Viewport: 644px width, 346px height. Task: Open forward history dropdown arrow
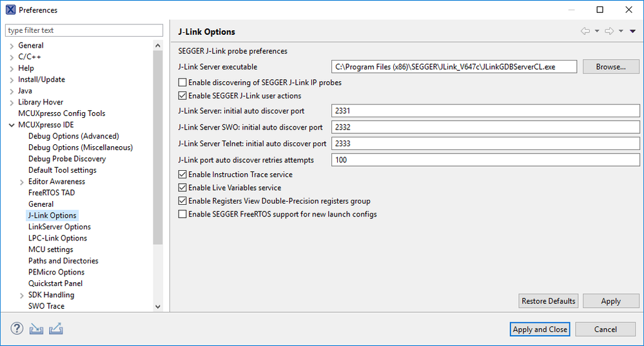pos(621,31)
